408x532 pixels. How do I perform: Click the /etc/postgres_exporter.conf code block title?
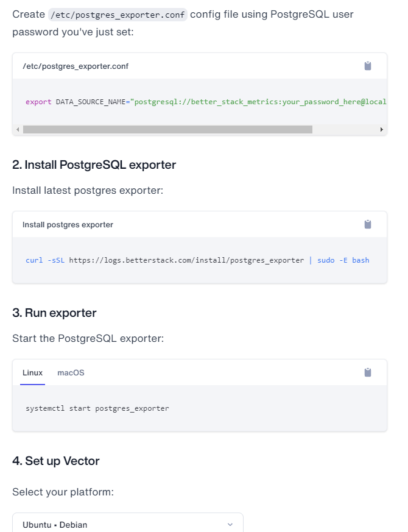click(76, 66)
